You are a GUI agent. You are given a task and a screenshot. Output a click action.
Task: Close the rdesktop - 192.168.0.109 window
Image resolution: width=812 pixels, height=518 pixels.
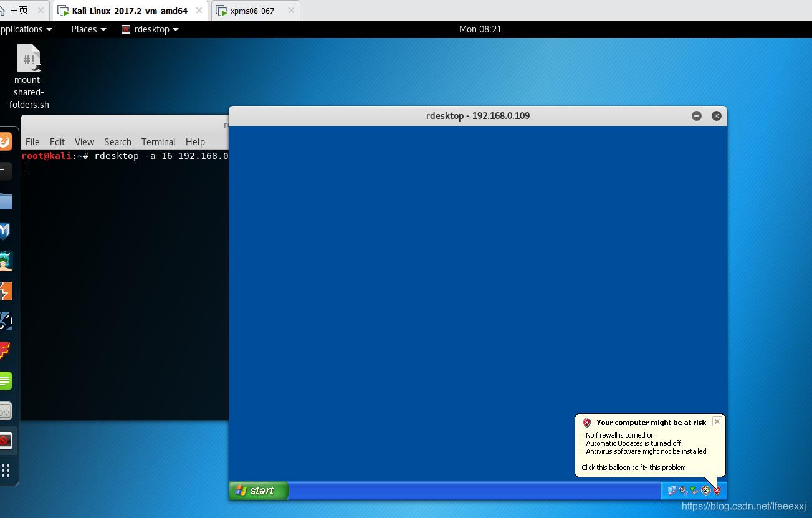pyautogui.click(x=717, y=116)
